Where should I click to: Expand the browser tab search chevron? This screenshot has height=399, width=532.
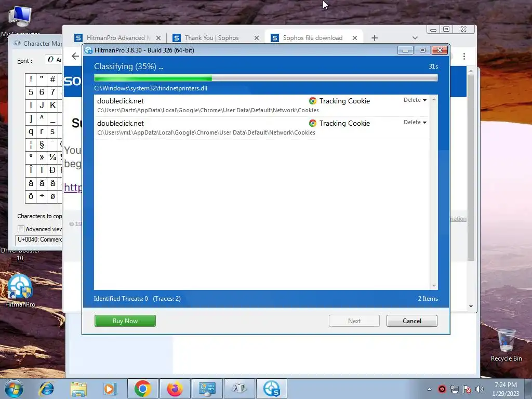point(415,37)
